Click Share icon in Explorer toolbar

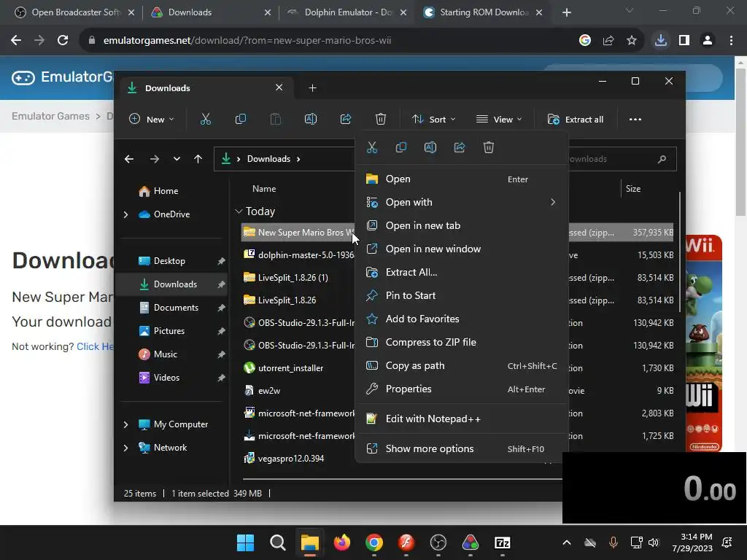pos(346,119)
